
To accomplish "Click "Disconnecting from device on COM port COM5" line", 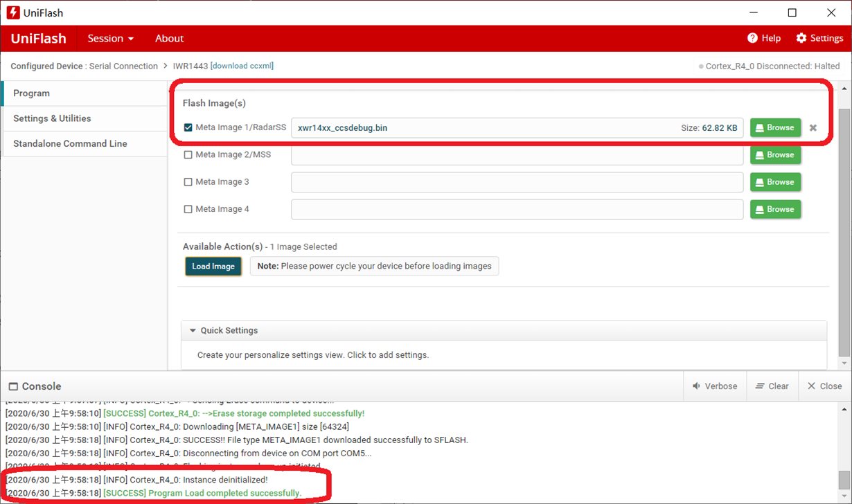I will click(x=188, y=453).
